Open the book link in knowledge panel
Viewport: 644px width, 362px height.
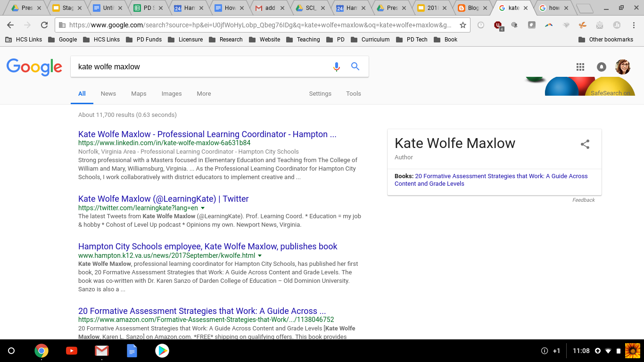click(x=491, y=180)
